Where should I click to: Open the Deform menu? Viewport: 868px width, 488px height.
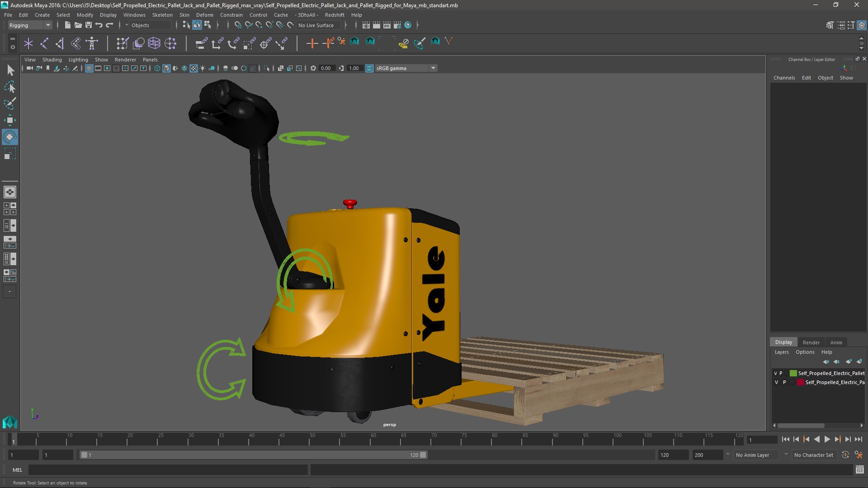click(x=204, y=15)
